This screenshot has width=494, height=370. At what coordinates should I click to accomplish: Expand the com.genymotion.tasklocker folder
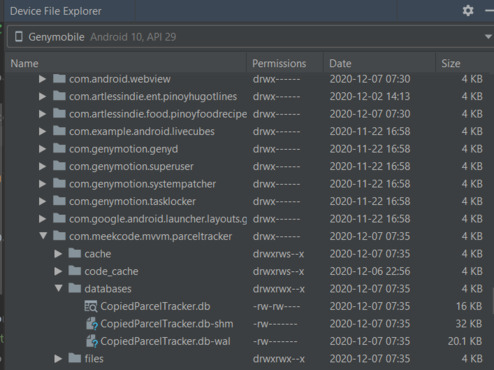(x=42, y=201)
